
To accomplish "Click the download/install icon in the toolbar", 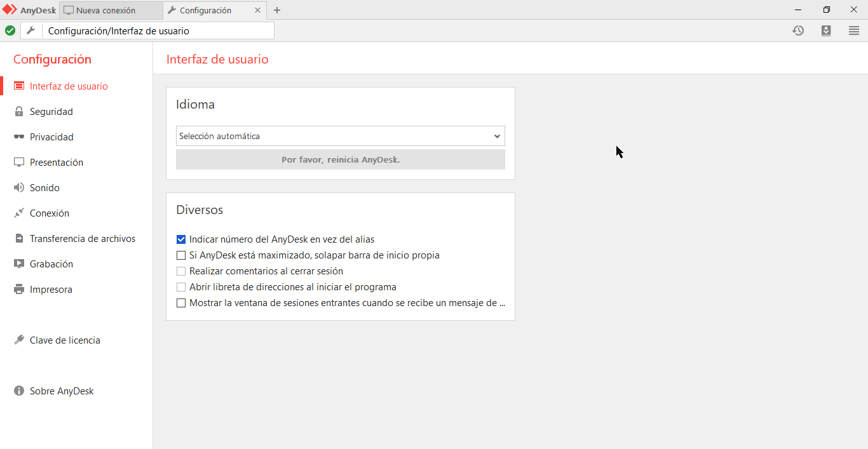I will tap(826, 30).
